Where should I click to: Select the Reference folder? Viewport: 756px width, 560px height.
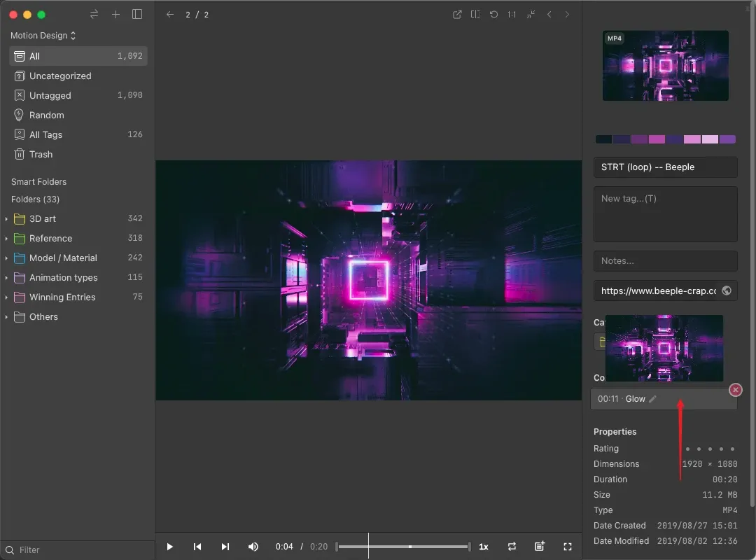78,238
